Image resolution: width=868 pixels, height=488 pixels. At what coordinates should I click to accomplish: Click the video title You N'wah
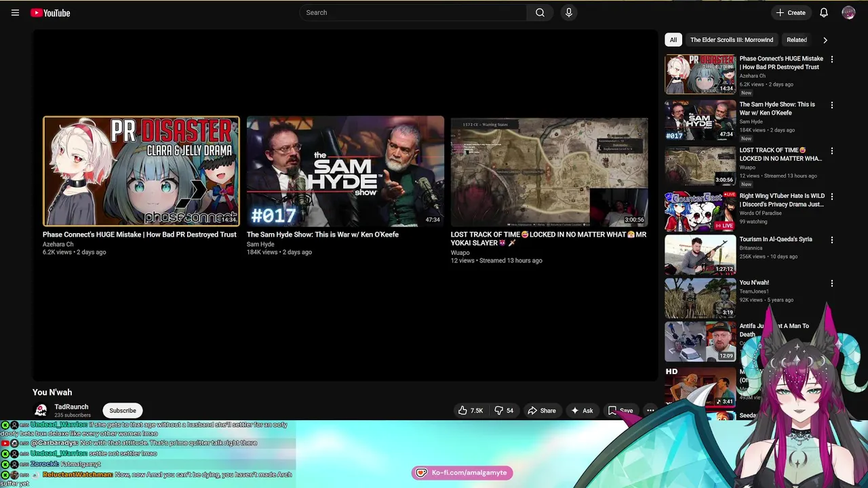(52, 392)
